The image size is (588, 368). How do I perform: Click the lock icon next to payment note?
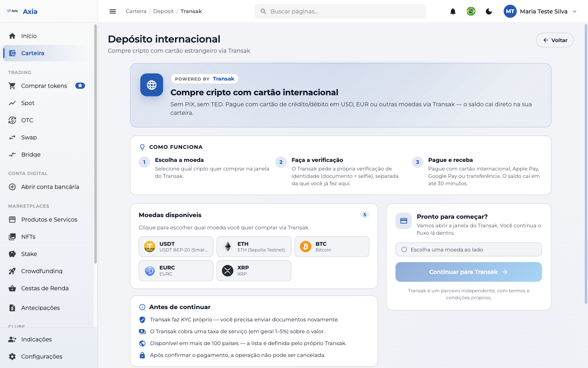[142, 355]
